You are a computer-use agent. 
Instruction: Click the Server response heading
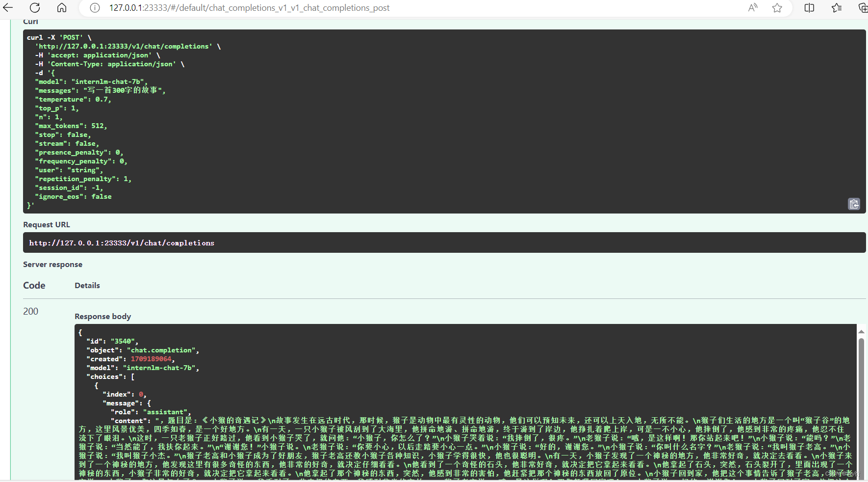[x=52, y=264]
